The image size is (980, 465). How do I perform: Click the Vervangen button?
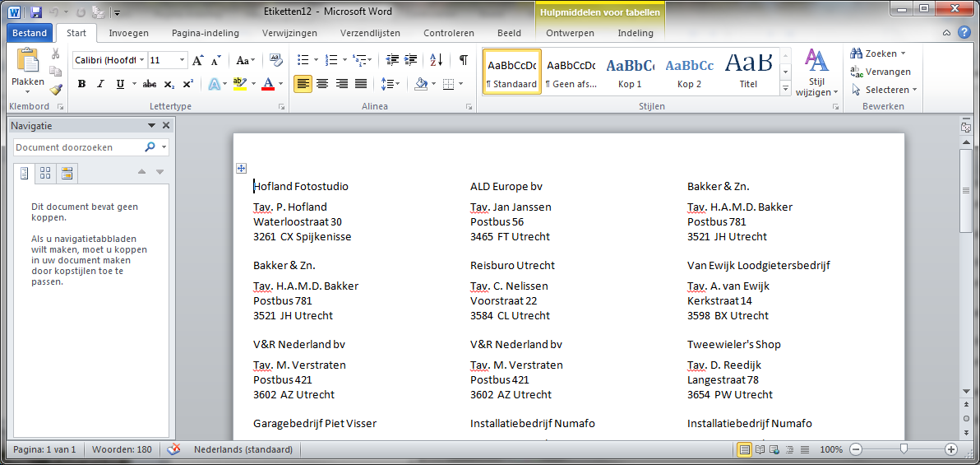click(x=881, y=72)
